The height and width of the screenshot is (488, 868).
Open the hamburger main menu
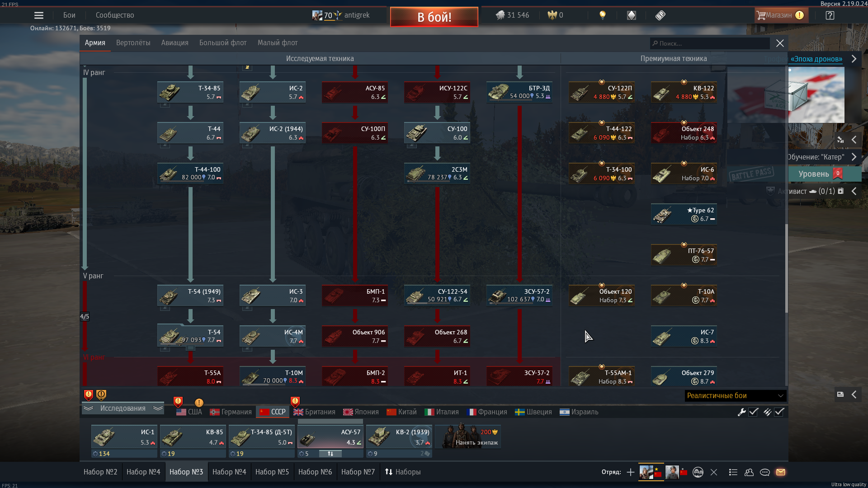point(39,15)
